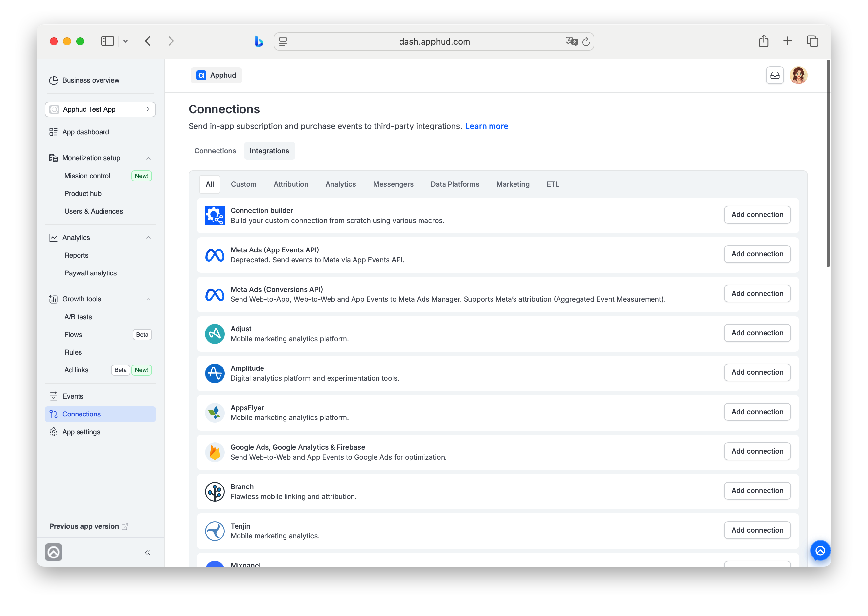The image size is (868, 616).
Task: Click the App dashboard grid icon
Action: (x=54, y=132)
